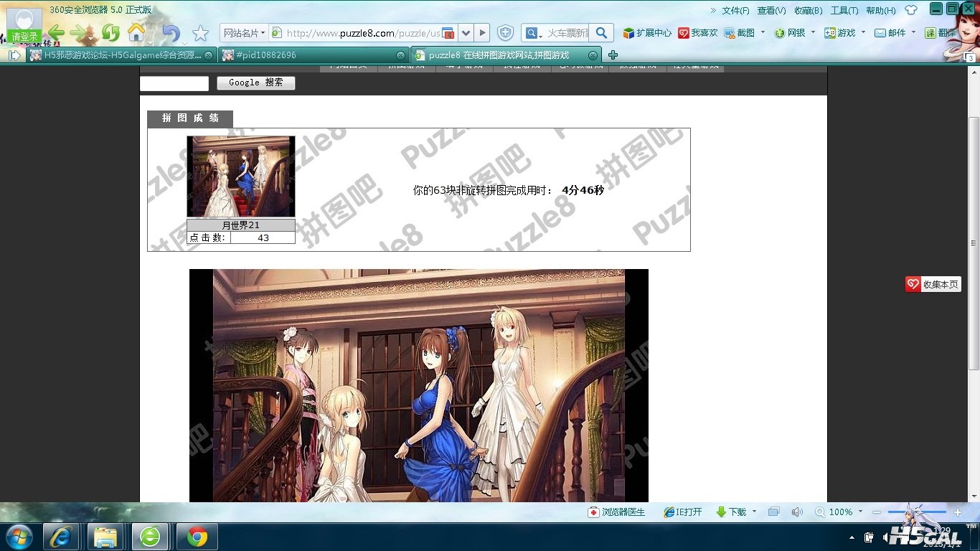Open the 查看(V) menu
The height and width of the screenshot is (551, 980).
771,11
